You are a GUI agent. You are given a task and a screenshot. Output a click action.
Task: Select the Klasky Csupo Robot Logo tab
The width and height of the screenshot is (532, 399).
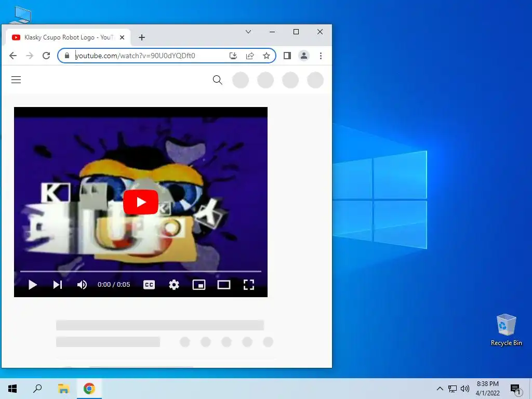coord(68,37)
